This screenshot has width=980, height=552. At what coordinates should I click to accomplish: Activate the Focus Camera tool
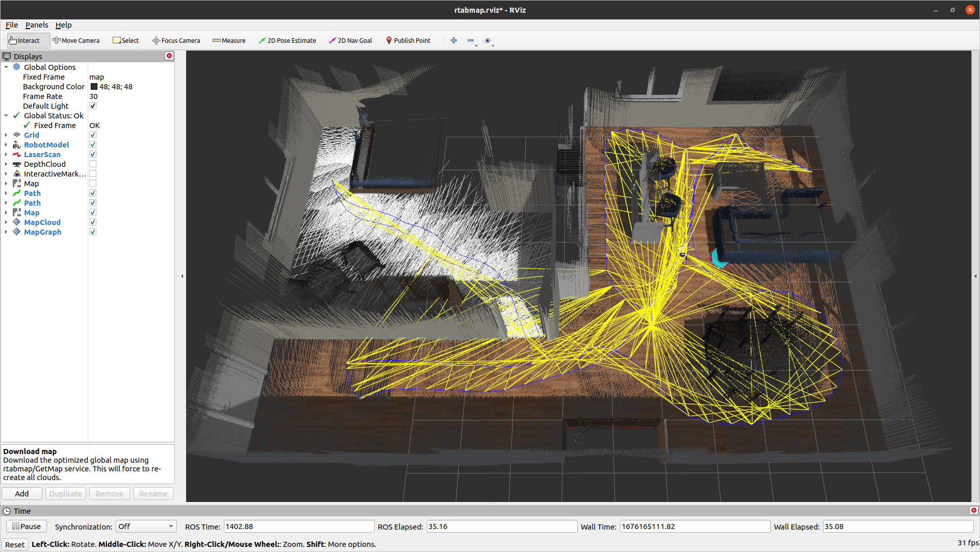176,40
